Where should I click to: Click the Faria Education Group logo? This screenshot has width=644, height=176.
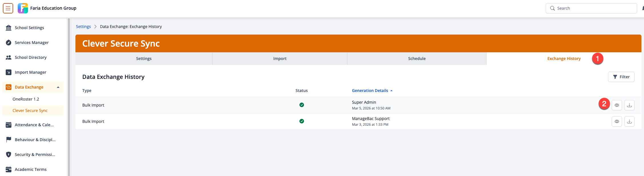pos(23,8)
